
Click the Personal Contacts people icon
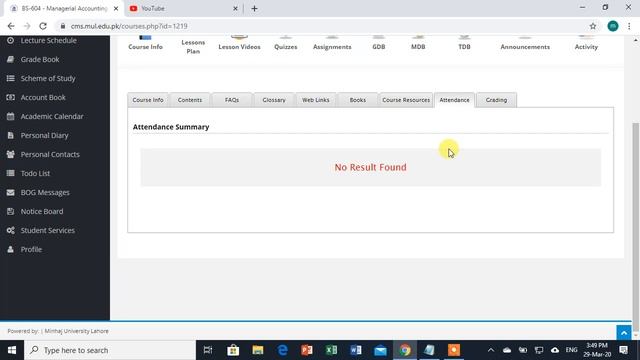[11, 154]
